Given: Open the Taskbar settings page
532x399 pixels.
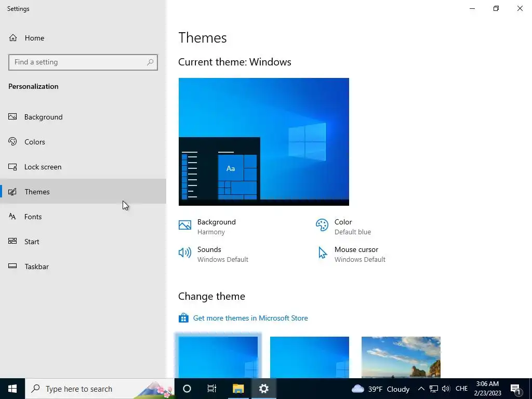Looking at the screenshot, I should (x=83, y=267).
